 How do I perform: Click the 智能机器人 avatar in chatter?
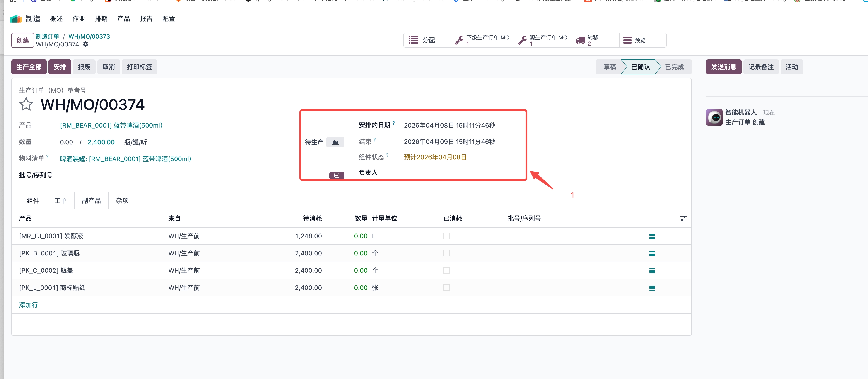(714, 117)
